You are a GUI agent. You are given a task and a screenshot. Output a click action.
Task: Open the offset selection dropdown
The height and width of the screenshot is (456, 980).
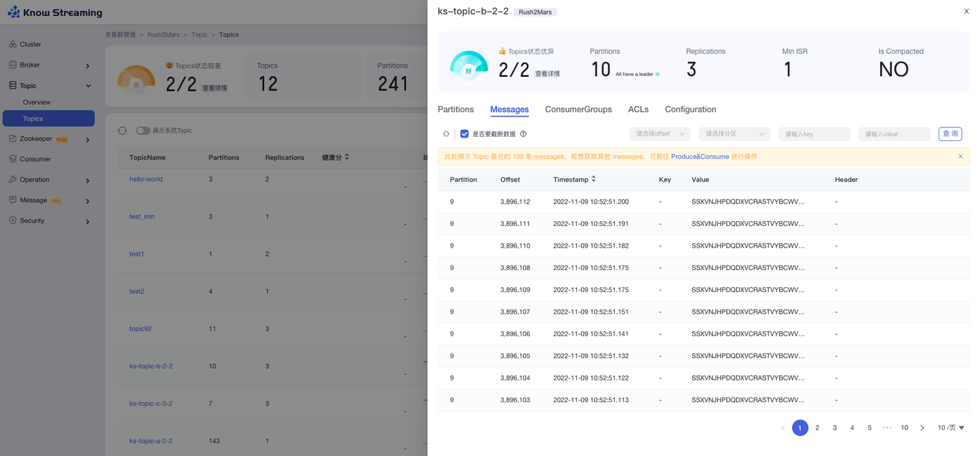659,134
